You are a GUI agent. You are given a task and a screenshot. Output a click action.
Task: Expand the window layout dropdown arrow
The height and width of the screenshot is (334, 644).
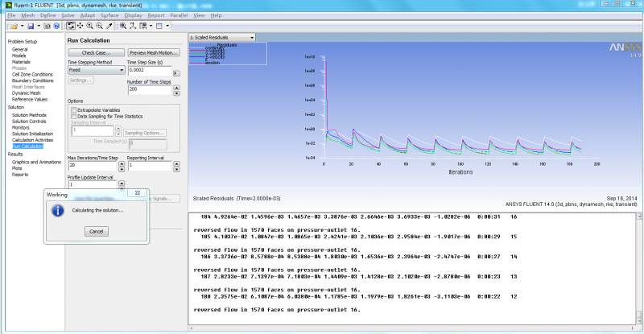pos(151,26)
